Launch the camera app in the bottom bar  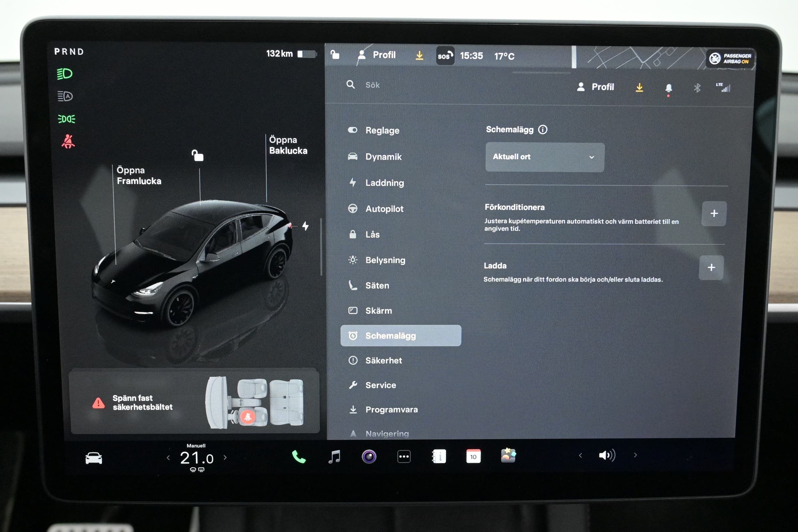369,457
